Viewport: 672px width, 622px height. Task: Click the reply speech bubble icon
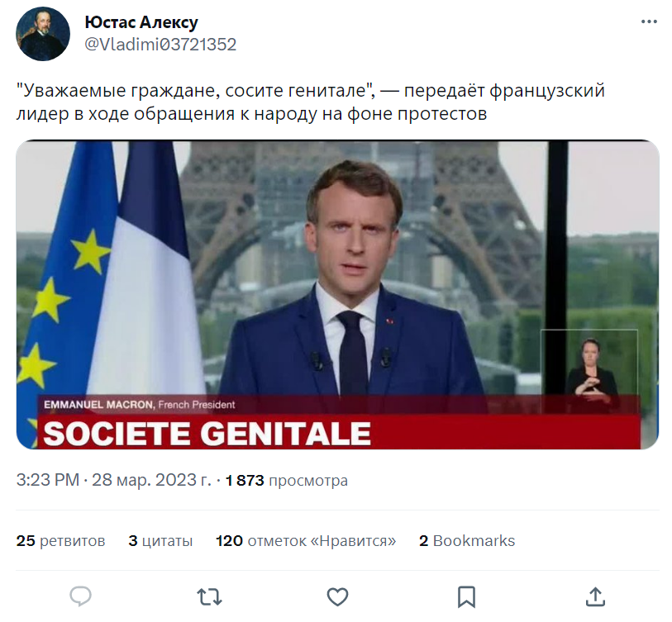(x=80, y=596)
